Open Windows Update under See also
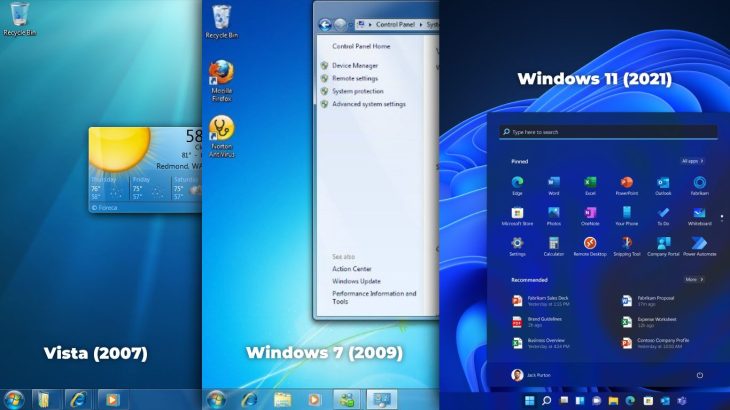This screenshot has height=410, width=730. pyautogui.click(x=356, y=281)
